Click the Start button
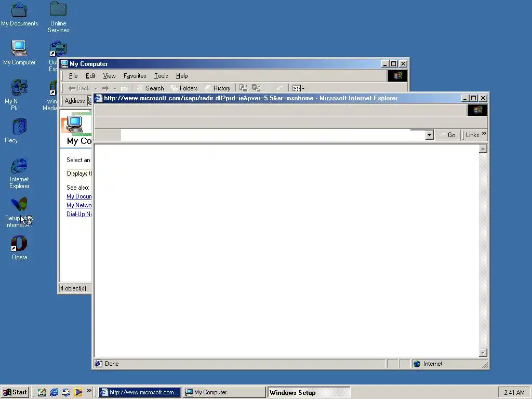The image size is (532, 399). 15,392
